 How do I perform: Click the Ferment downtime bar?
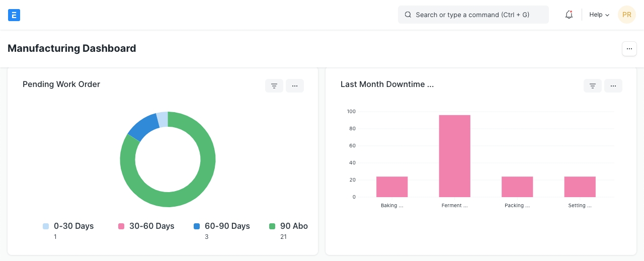coord(454,156)
